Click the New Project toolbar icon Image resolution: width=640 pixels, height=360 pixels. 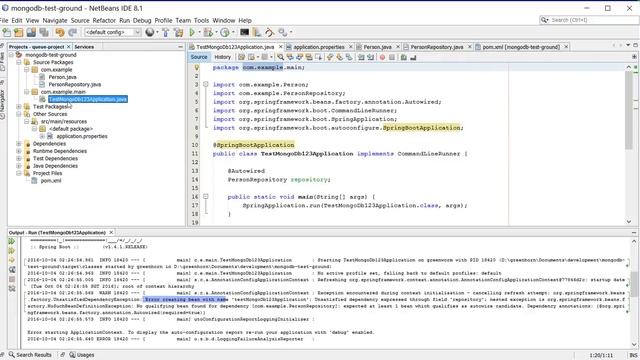pos(18,32)
